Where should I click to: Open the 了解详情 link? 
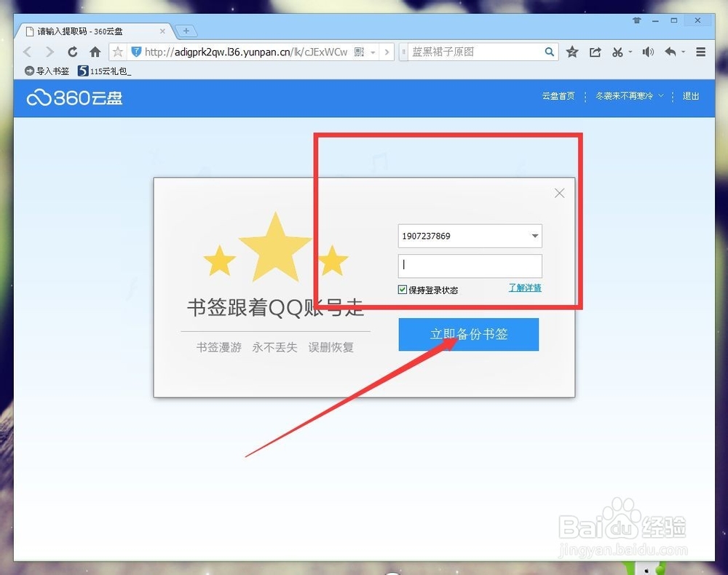click(x=524, y=288)
